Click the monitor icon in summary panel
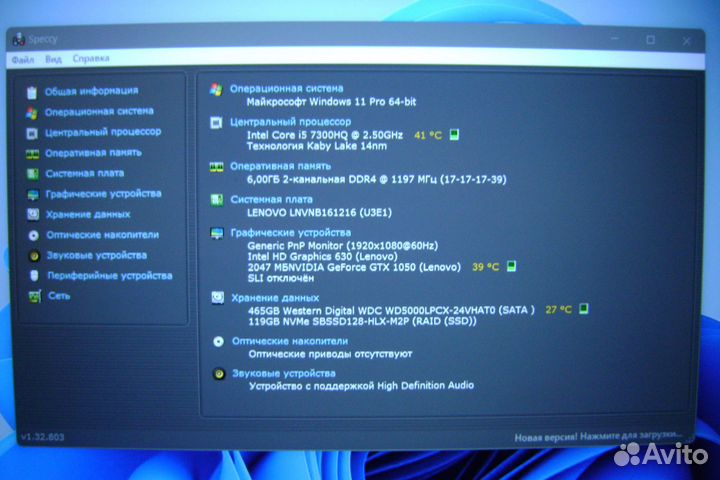Screen dimensions: 720x480 coord(217,233)
